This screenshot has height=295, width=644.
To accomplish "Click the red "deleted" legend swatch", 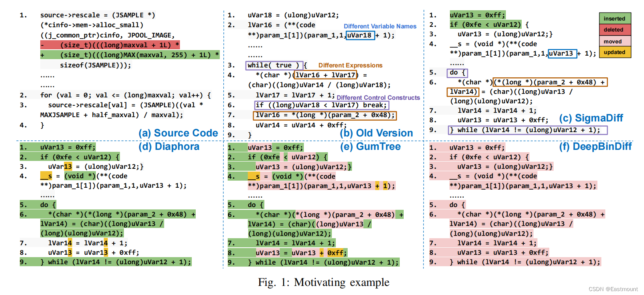I will pos(615,30).
